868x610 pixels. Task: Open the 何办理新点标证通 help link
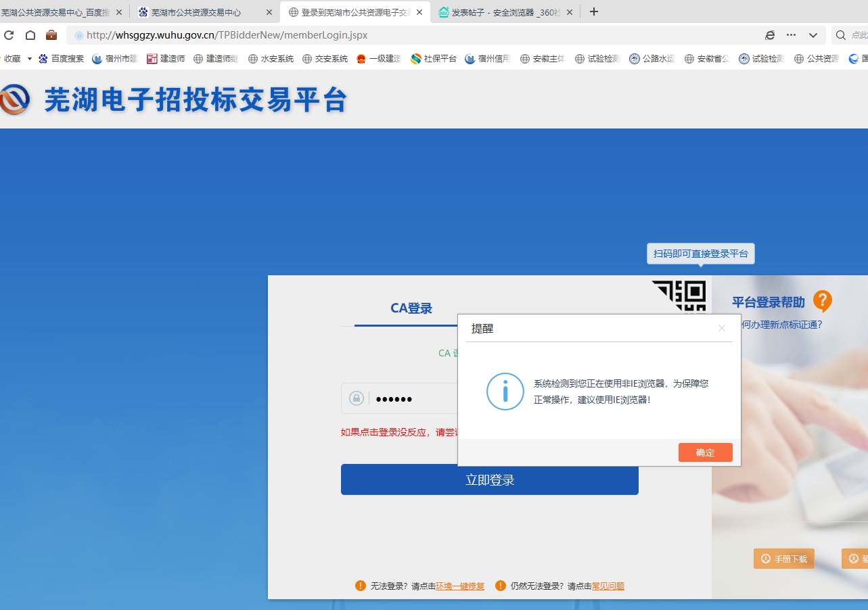coord(782,325)
